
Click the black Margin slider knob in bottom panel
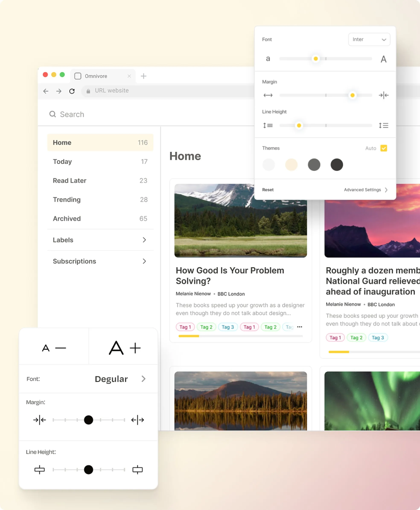(x=89, y=420)
